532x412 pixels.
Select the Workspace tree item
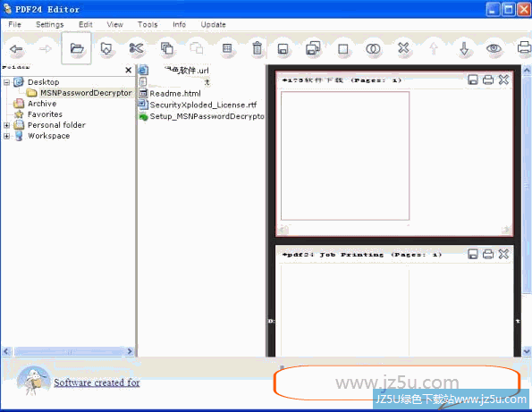click(48, 136)
